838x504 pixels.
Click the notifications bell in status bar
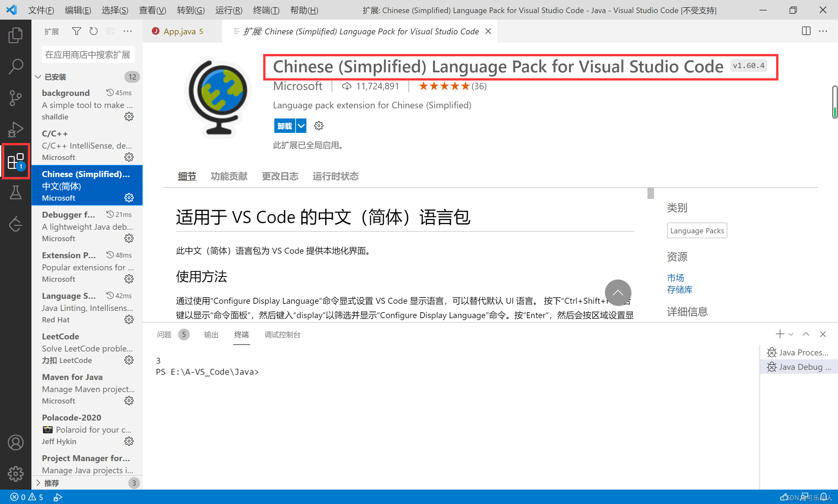(824, 497)
